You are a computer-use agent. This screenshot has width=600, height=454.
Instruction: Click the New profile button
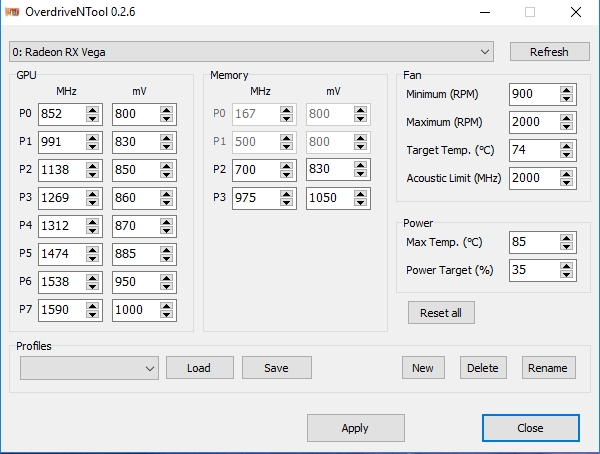point(423,368)
